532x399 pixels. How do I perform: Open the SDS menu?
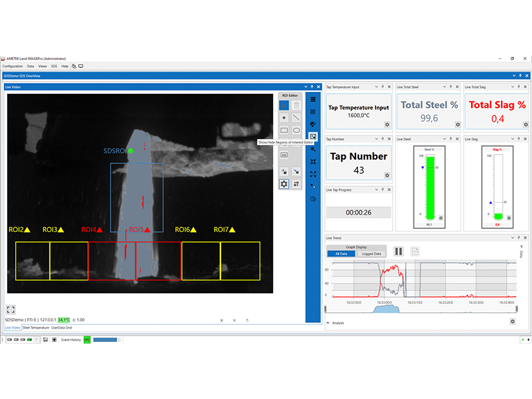54,66
